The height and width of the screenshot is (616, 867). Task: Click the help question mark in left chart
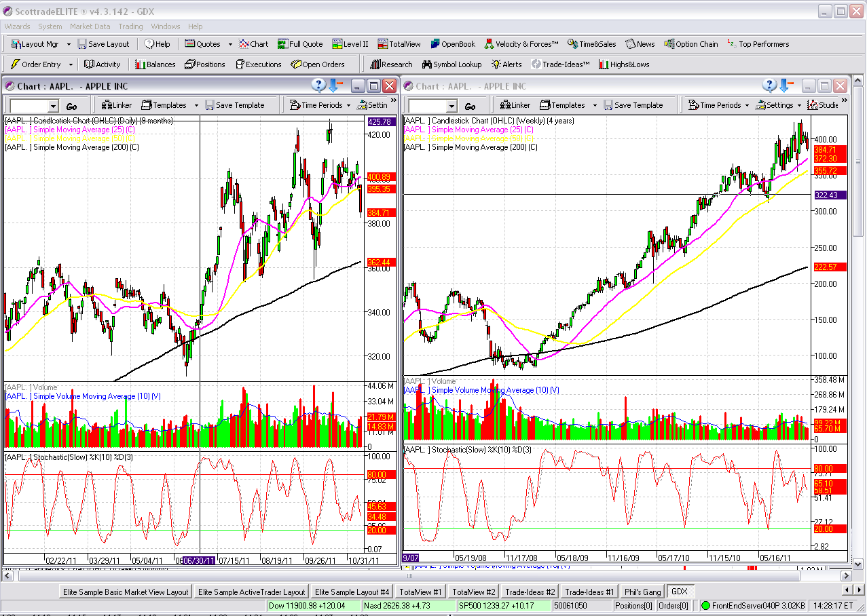pyautogui.click(x=319, y=85)
